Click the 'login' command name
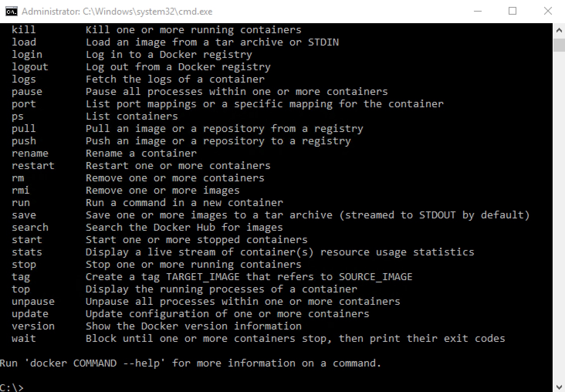Image resolution: width=565 pixels, height=392 pixels. (27, 54)
